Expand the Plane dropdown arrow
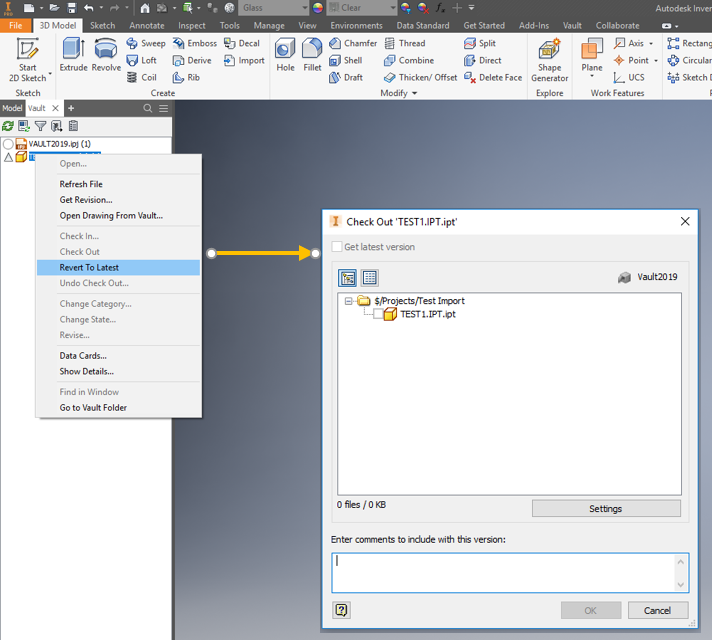The height and width of the screenshot is (640, 712). tap(592, 76)
